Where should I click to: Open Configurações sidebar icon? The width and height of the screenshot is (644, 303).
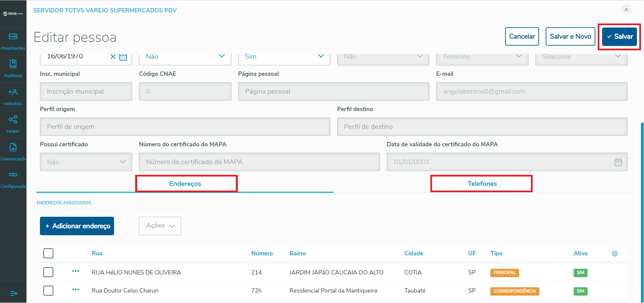click(13, 179)
